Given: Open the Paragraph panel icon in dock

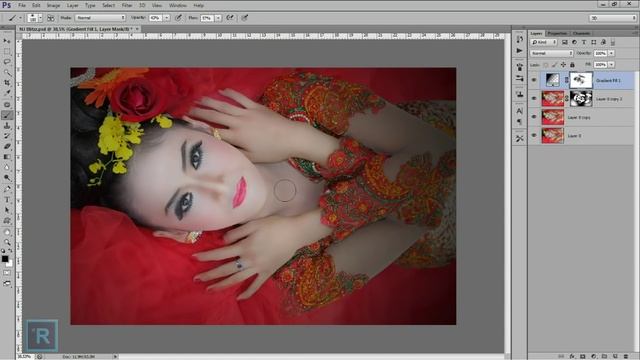Looking at the screenshot, I should 519,122.
